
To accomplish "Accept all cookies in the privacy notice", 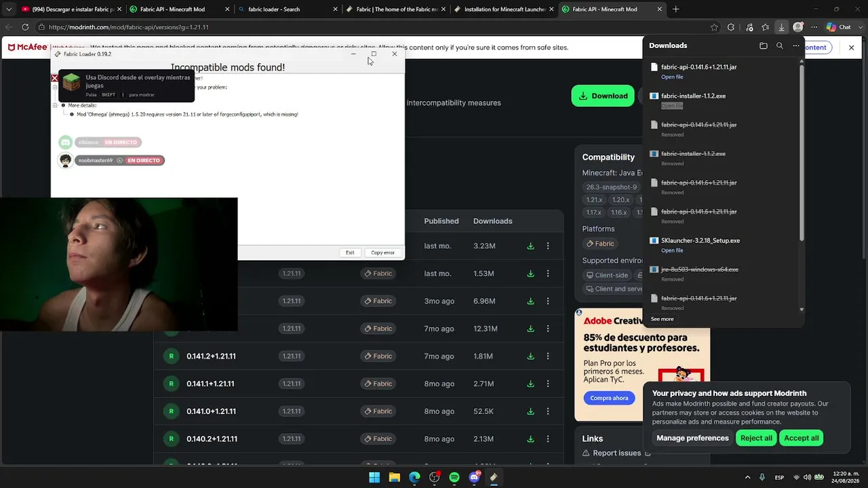I will pos(802,438).
